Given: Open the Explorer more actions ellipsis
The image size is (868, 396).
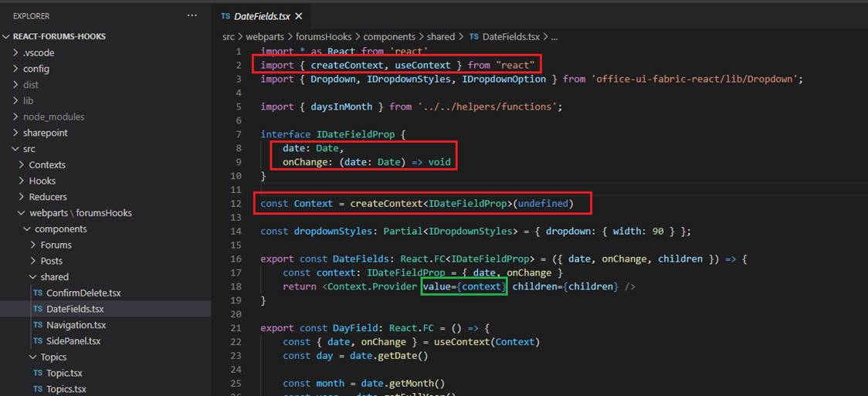Looking at the screenshot, I should click(x=192, y=15).
